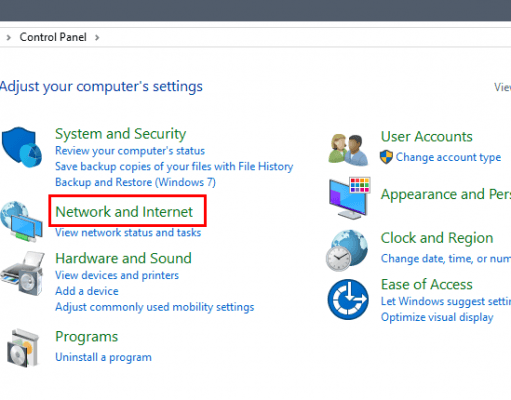Open the Hardware and Sound printer icon
Screen dimensions: 511x400
22,273
